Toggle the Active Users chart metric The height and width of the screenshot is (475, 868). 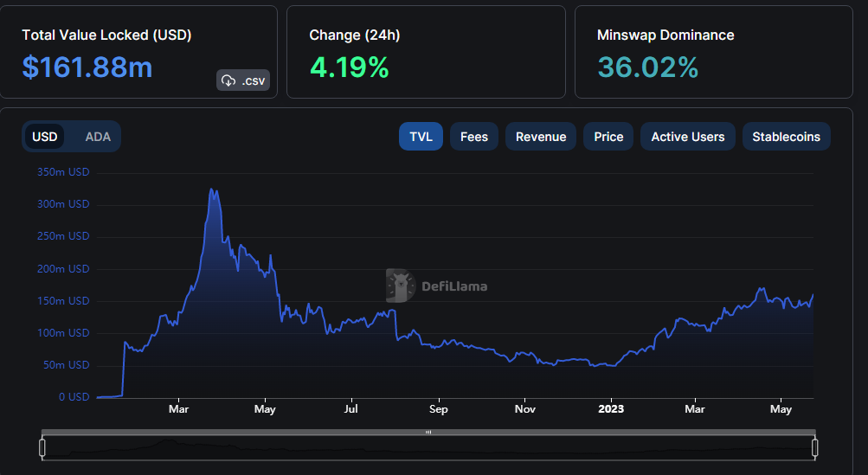687,137
